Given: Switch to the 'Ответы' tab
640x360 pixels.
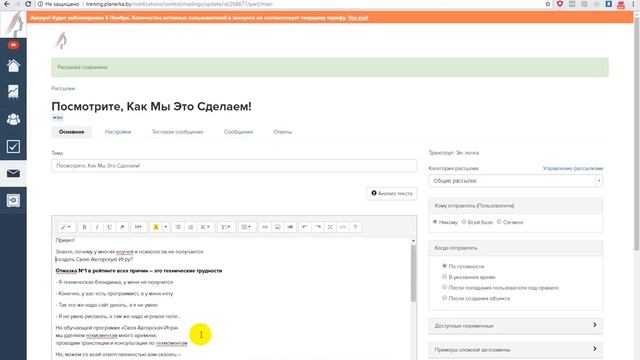Looking at the screenshot, I should 282,132.
